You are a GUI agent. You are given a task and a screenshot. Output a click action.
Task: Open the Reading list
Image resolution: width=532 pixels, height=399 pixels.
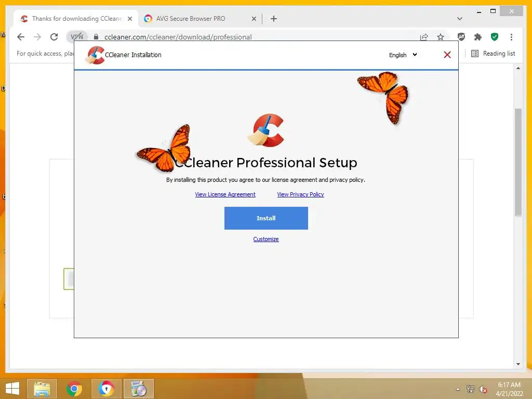(493, 54)
